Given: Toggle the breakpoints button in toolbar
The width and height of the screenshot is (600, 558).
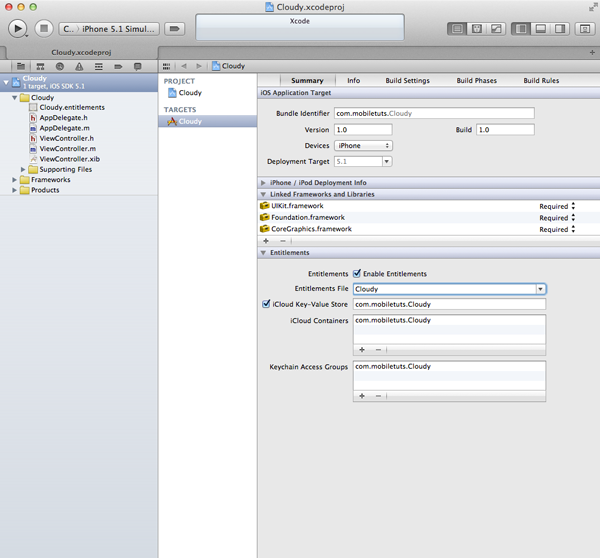Looking at the screenshot, I should click(174, 29).
